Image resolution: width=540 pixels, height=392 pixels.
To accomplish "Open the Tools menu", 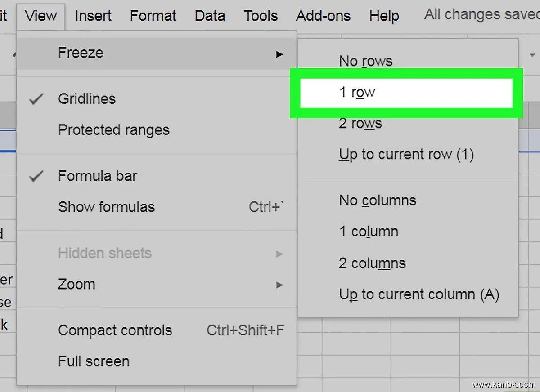I will [x=261, y=16].
